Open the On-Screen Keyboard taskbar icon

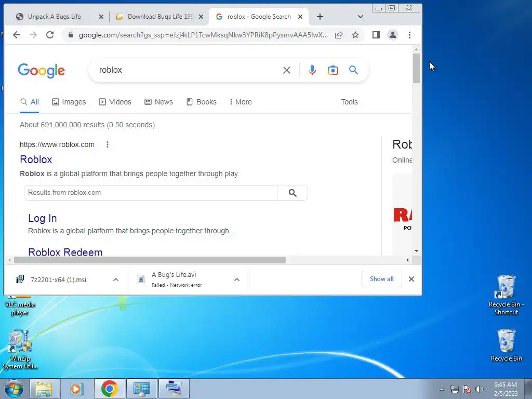pyautogui.click(x=174, y=389)
